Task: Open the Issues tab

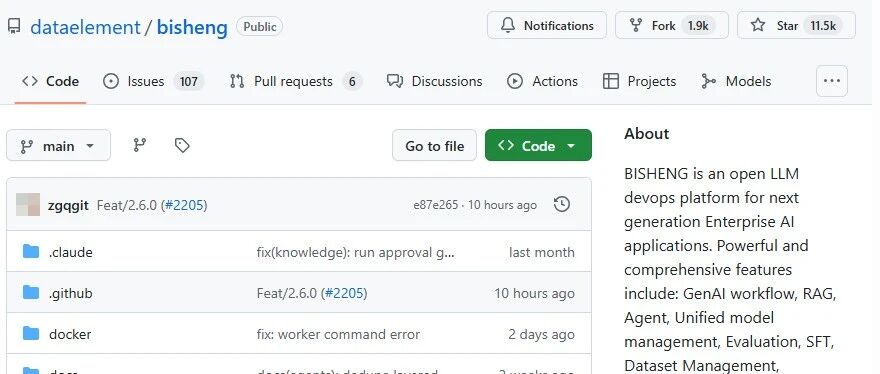Action: point(153,81)
